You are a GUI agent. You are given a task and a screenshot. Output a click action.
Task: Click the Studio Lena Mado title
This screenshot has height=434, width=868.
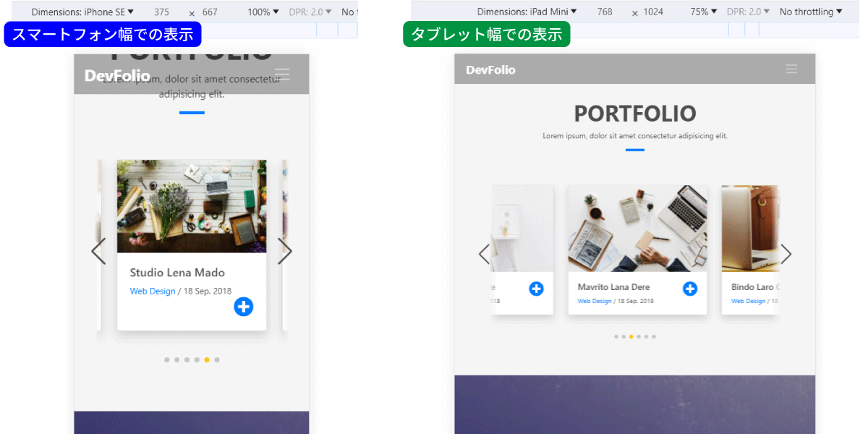pos(177,273)
